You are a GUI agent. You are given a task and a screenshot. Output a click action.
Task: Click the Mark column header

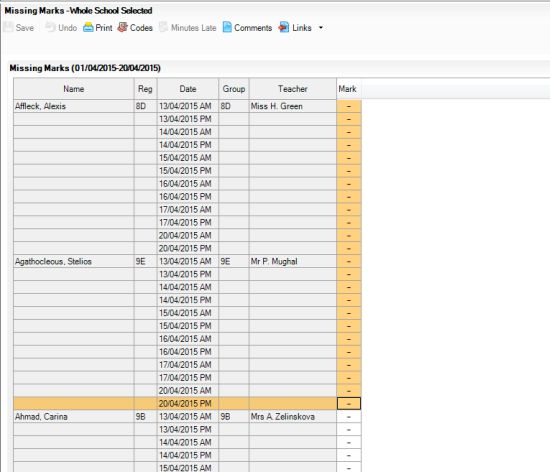[x=349, y=89]
